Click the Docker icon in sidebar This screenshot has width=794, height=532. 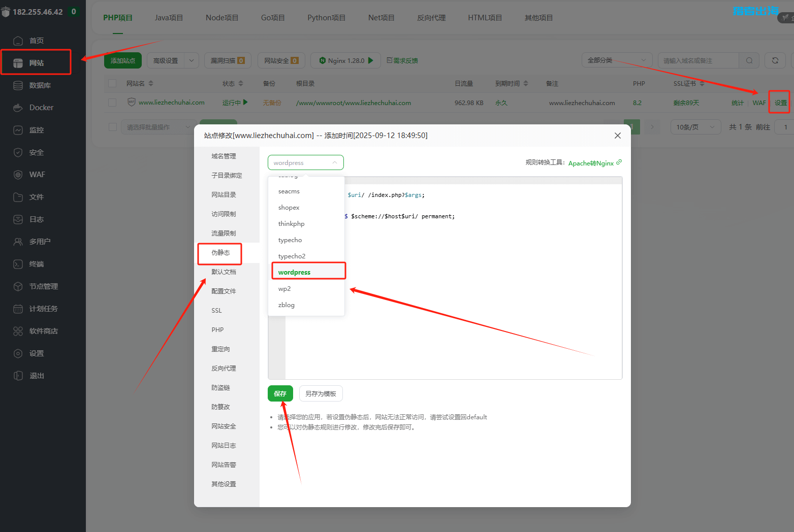point(18,108)
